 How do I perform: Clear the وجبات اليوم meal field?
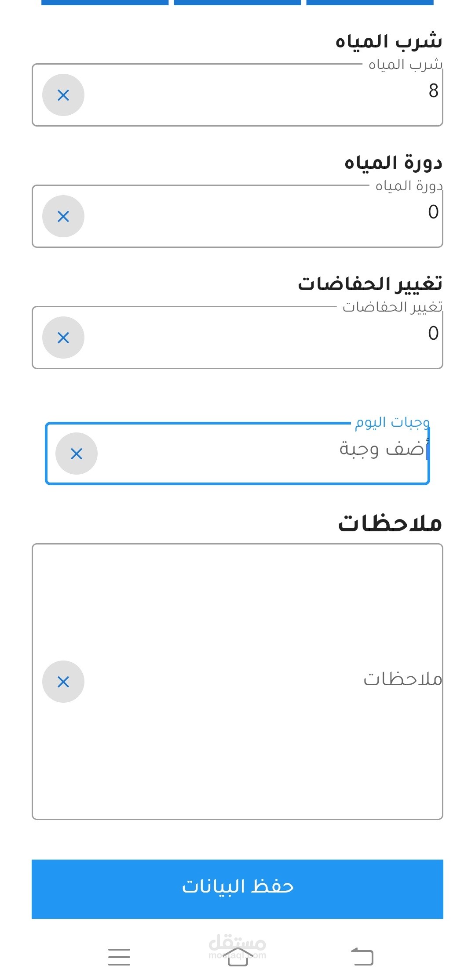(x=77, y=454)
